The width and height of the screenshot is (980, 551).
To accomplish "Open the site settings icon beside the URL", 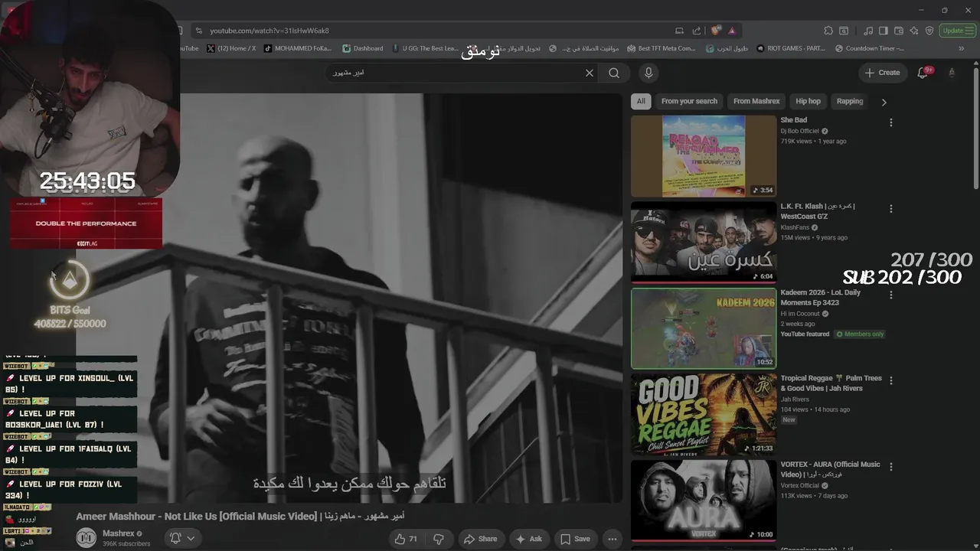I will pyautogui.click(x=199, y=31).
